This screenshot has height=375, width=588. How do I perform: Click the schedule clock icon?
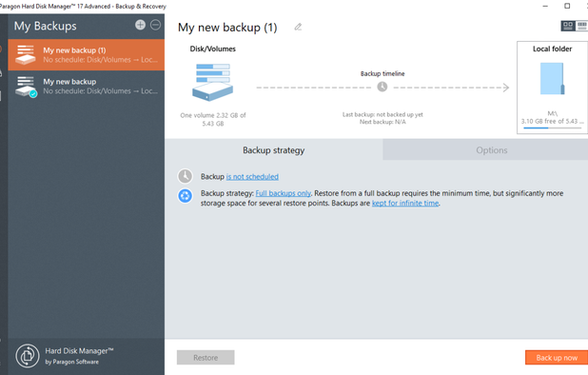coord(185,176)
